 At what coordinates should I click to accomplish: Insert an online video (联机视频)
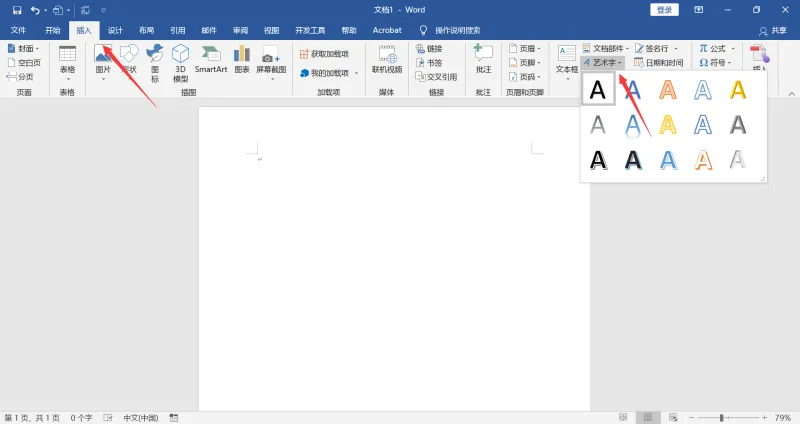coord(387,60)
